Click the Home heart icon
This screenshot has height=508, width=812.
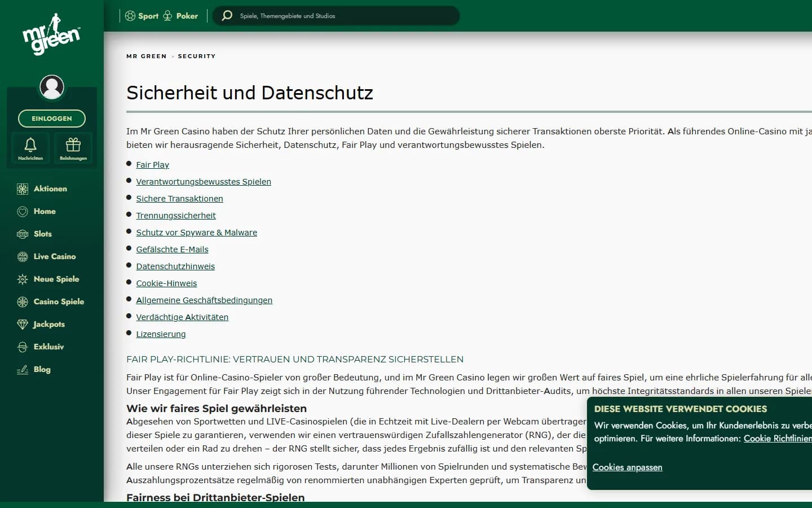pos(23,212)
